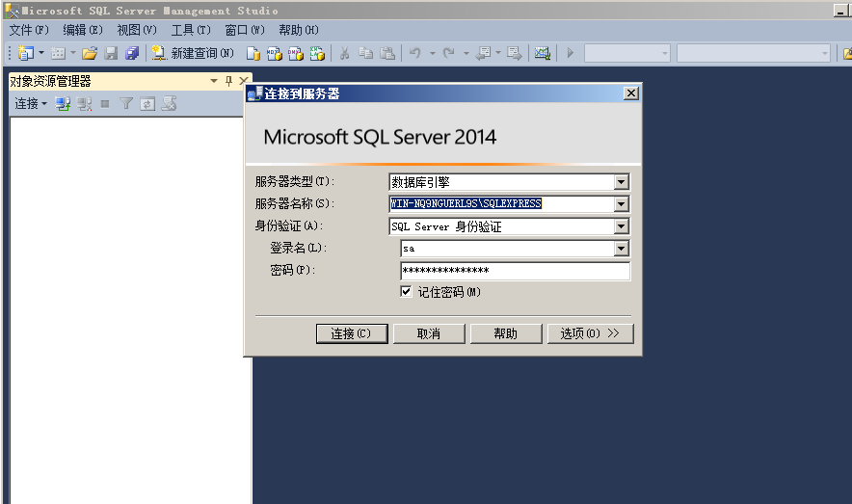Toggle auto-hide pin on Object Explorer panel
852x504 pixels.
(228, 81)
